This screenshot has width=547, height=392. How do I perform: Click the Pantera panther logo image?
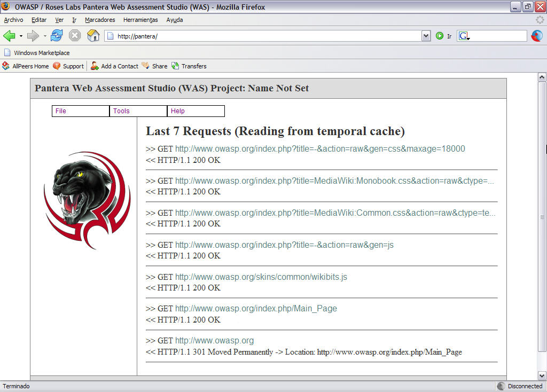[87, 200]
